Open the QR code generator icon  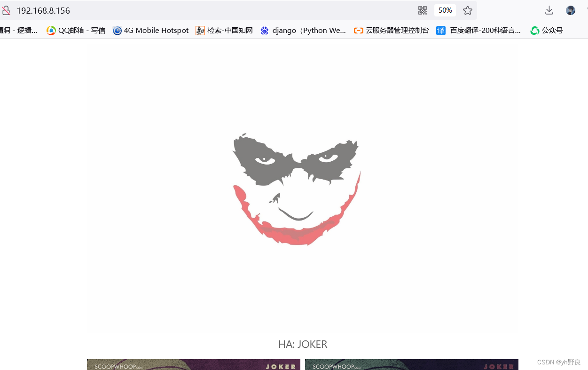pos(423,10)
